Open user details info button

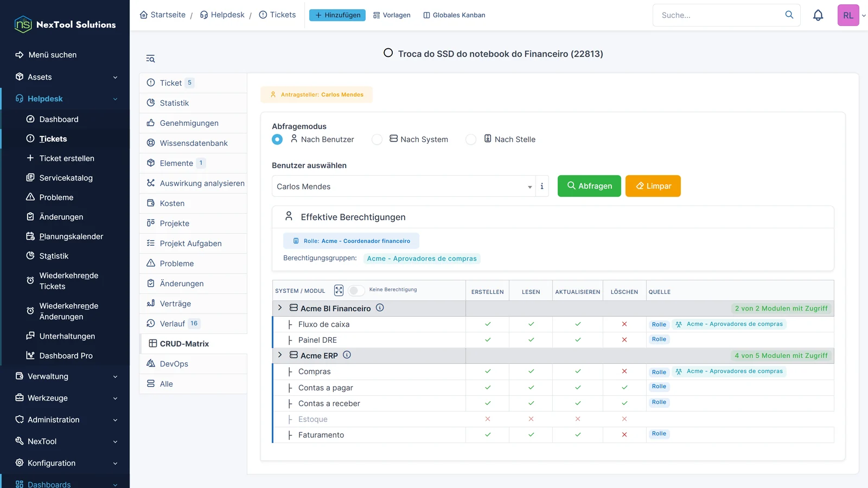coord(542,186)
